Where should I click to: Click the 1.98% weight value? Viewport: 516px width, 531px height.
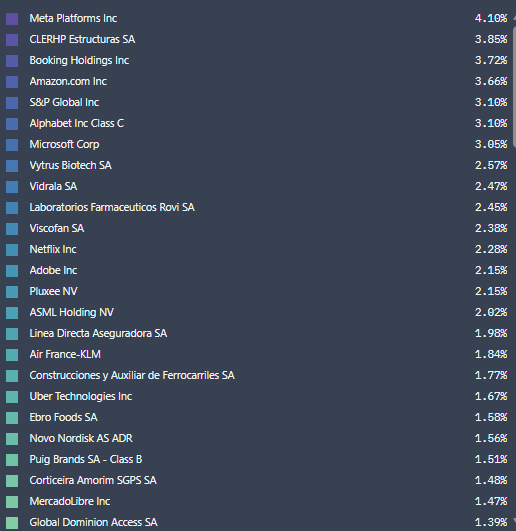(x=491, y=333)
